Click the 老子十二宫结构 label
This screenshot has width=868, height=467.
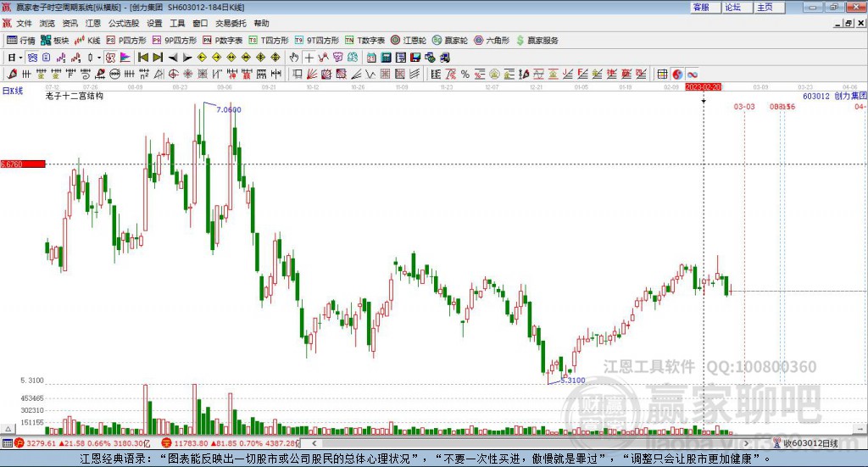coord(75,96)
